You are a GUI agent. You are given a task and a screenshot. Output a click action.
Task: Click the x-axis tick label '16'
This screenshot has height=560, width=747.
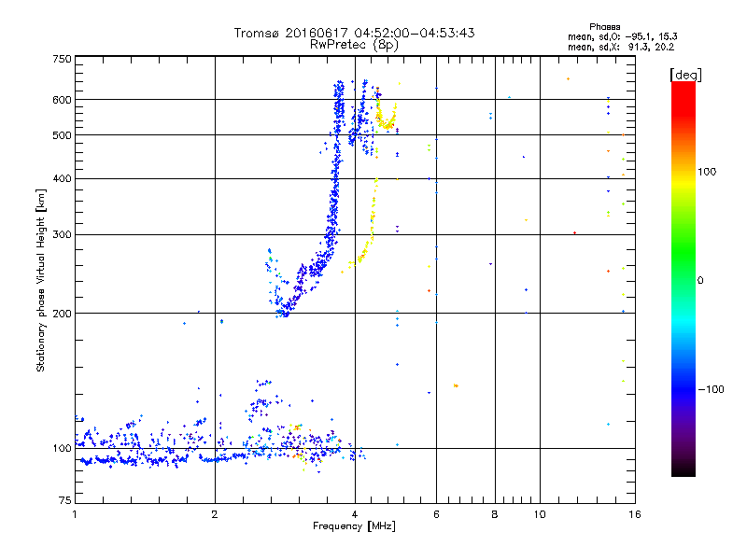coord(635,514)
